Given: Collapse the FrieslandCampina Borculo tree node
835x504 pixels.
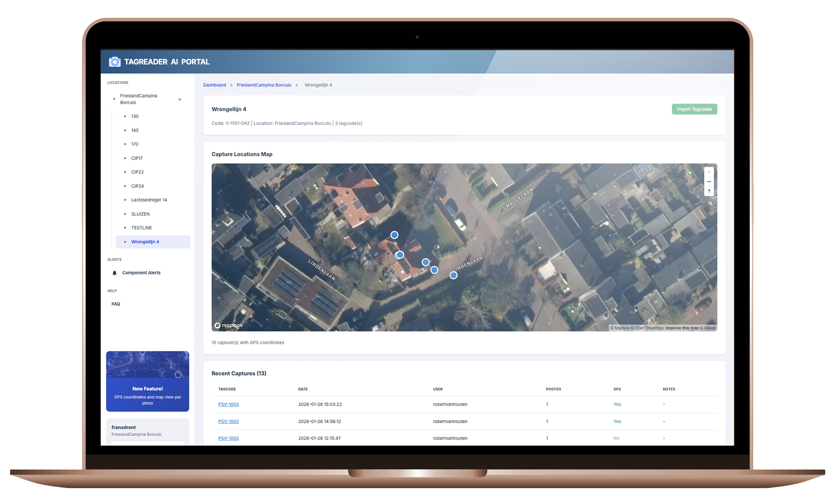Looking at the screenshot, I should [114, 99].
